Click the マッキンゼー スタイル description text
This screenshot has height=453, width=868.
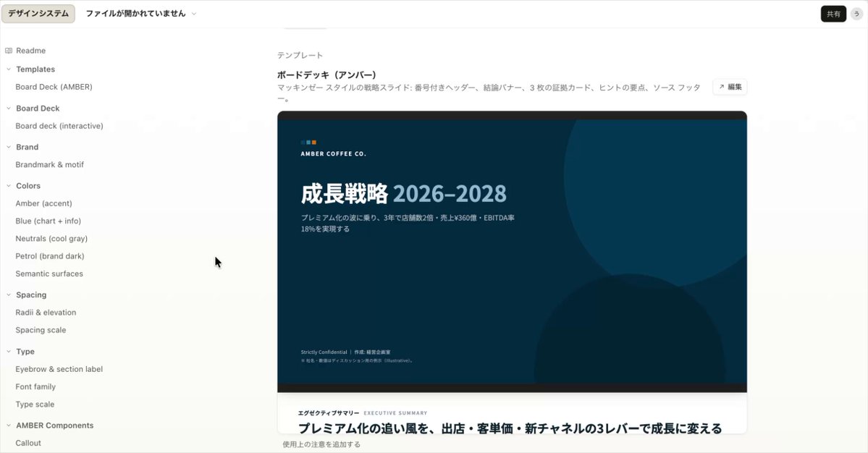(489, 93)
